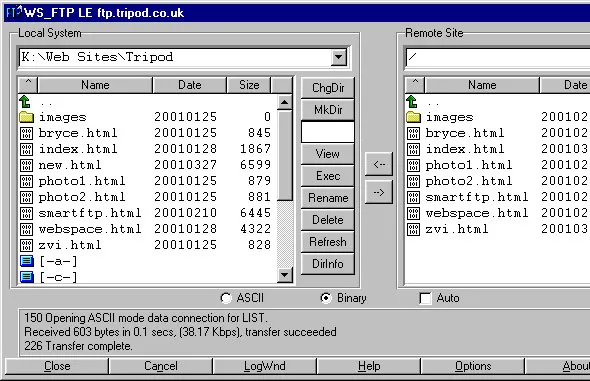590x381 pixels.
Task: Open the local directory path dropdown
Action: 339,57
